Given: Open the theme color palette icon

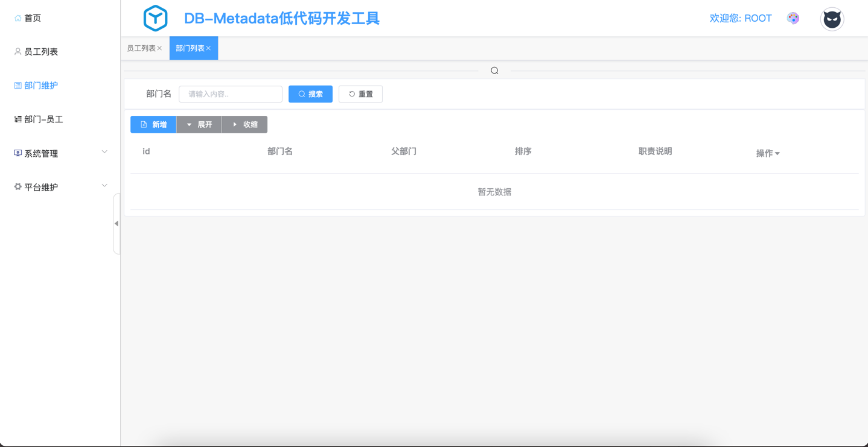Looking at the screenshot, I should (x=793, y=18).
